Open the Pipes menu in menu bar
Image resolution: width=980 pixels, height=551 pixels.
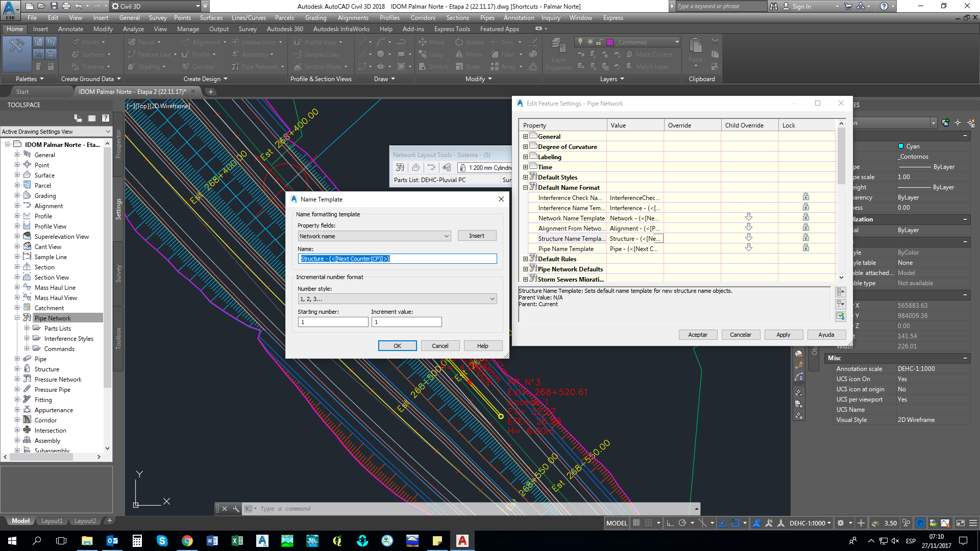(x=487, y=18)
